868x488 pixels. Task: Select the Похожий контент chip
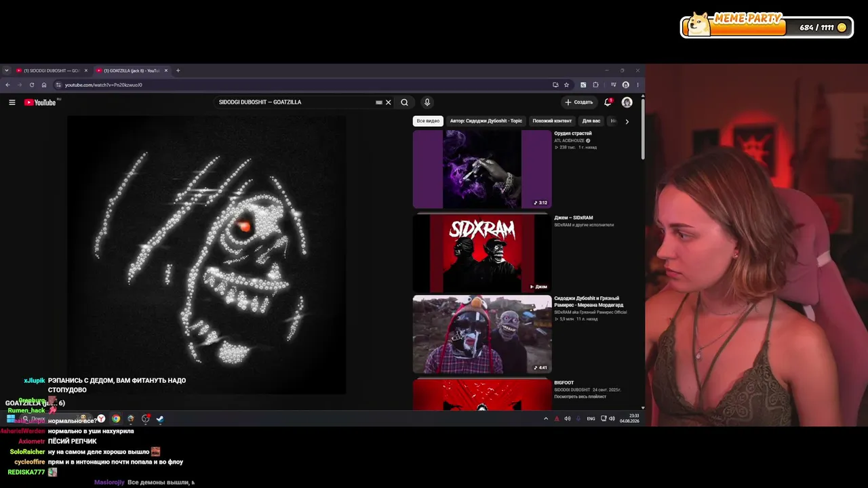[552, 121]
